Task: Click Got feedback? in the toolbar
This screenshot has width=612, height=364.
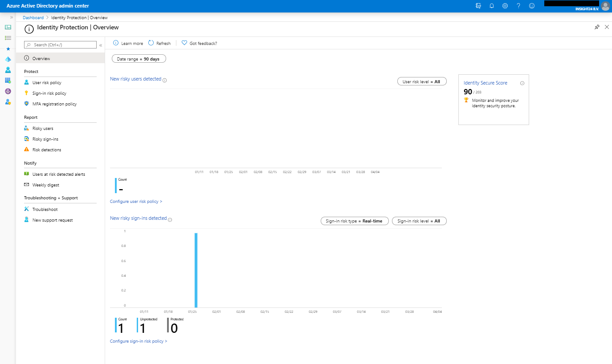Action: coord(199,43)
